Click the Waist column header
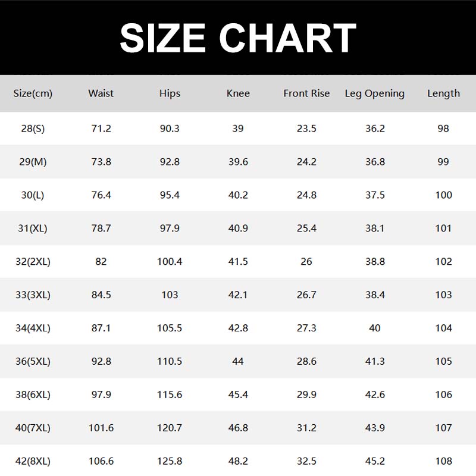The width and height of the screenshot is (476, 476). [101, 93]
